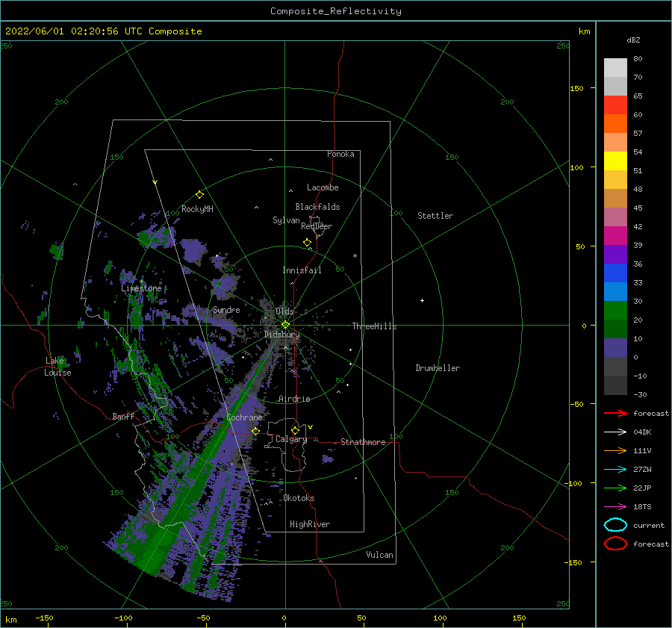Click the orange 111V arrow in legend
This screenshot has width=672, height=628.
pos(615,450)
